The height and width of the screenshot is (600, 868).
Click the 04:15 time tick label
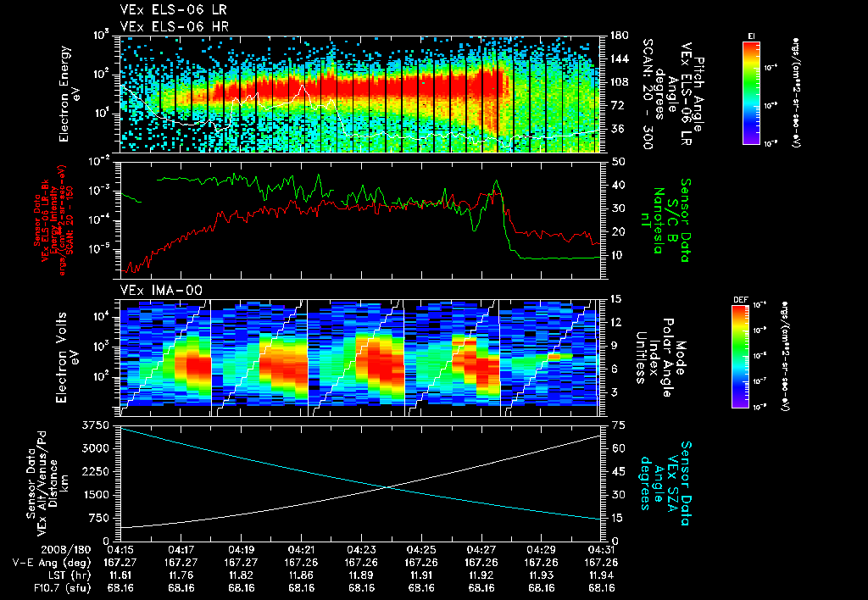tap(120, 551)
